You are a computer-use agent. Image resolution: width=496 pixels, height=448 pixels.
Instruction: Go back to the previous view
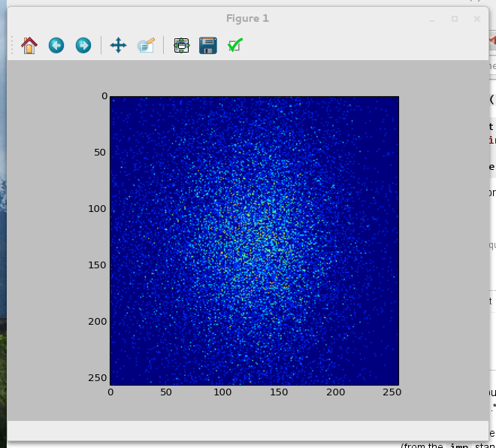pos(56,46)
